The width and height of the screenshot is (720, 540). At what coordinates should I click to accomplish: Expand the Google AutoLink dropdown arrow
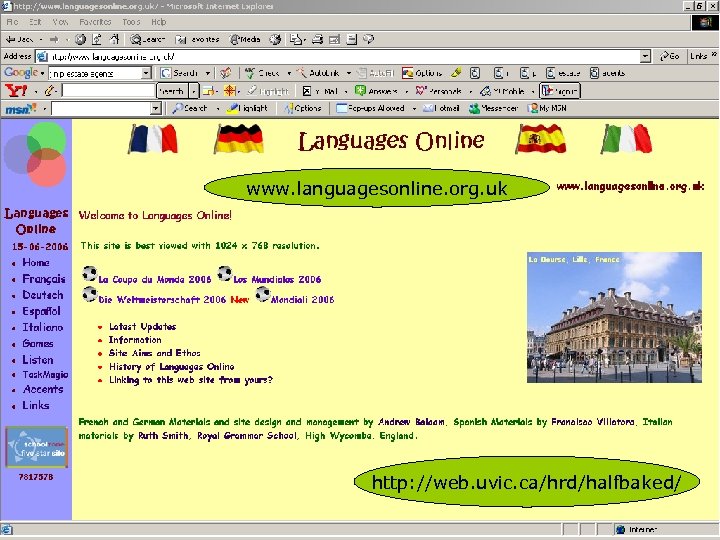(348, 73)
